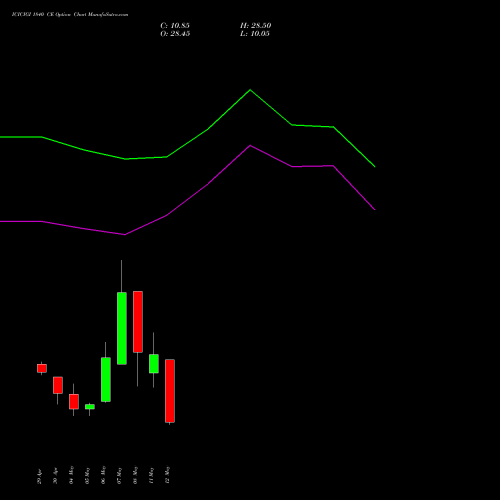This screenshot has height=500, width=500.
Task: Click the tiny green candle for 05 May
Action: tap(90, 407)
